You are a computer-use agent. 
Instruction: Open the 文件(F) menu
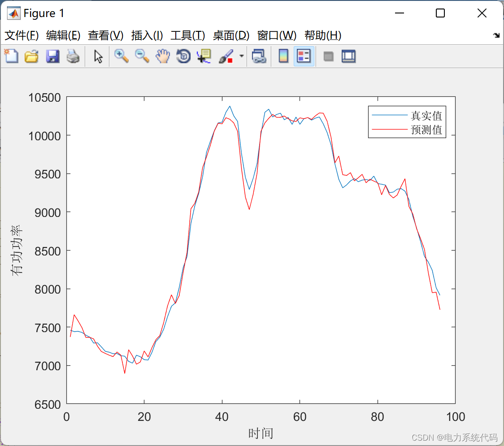[x=21, y=35]
